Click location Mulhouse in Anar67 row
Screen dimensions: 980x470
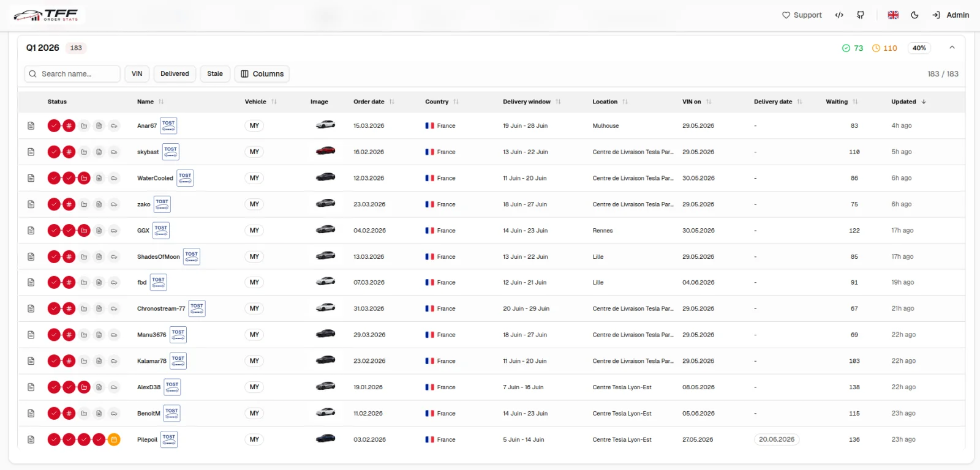pos(606,126)
